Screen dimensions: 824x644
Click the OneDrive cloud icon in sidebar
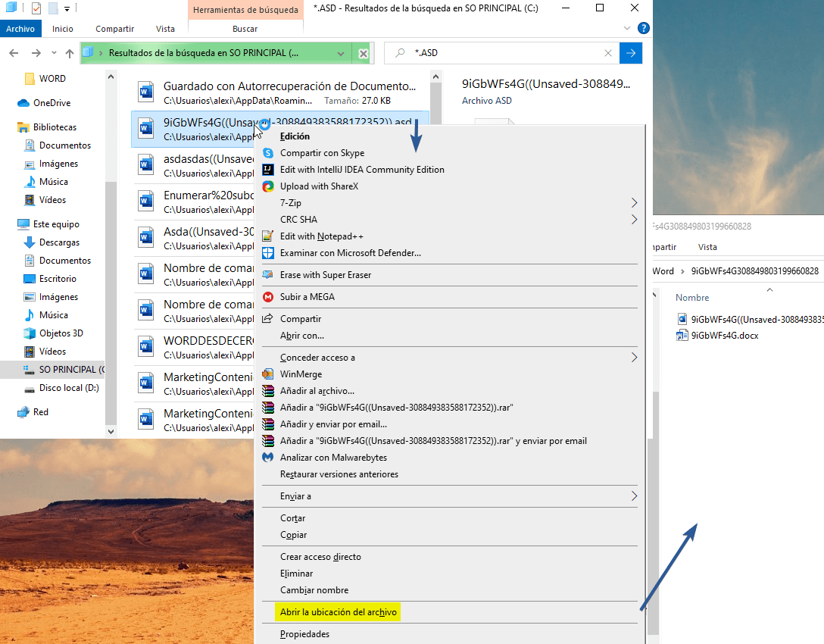23,103
